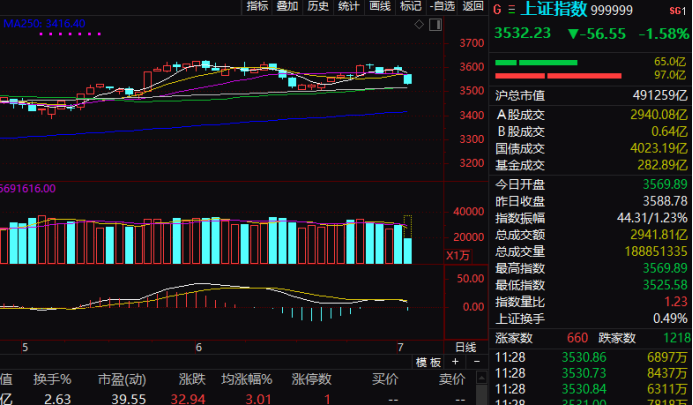
Task: Sort by the 换手% column header
Action: [52, 379]
